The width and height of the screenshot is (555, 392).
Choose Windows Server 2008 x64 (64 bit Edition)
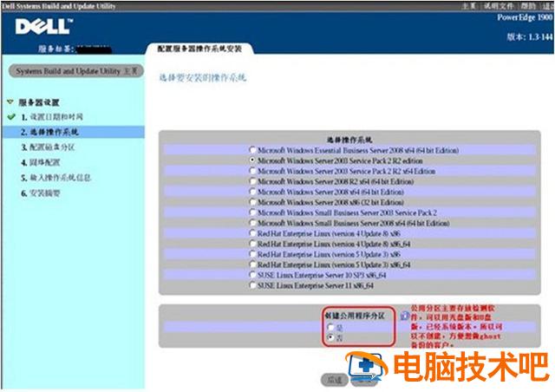252,192
